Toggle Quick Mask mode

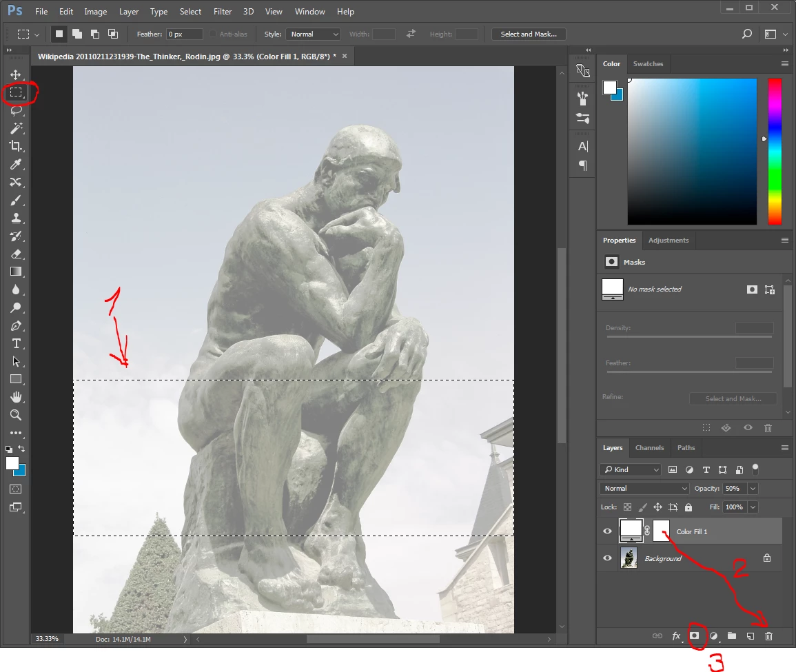[16, 489]
